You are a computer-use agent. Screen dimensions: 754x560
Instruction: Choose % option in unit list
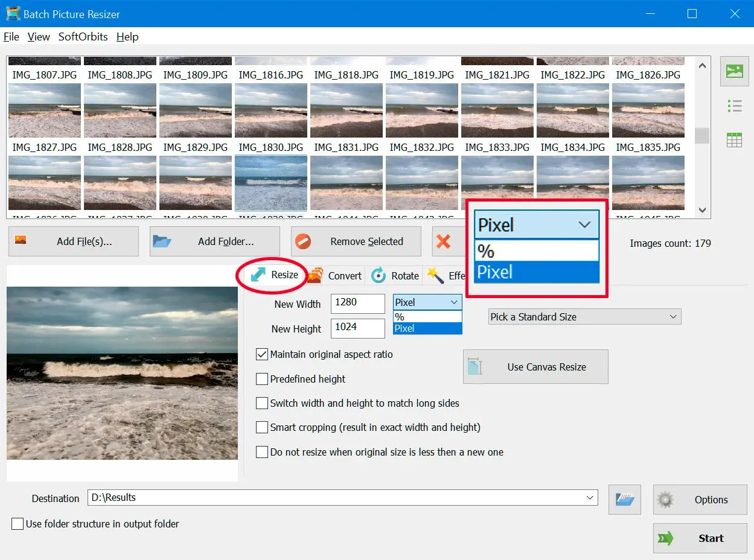tap(427, 317)
